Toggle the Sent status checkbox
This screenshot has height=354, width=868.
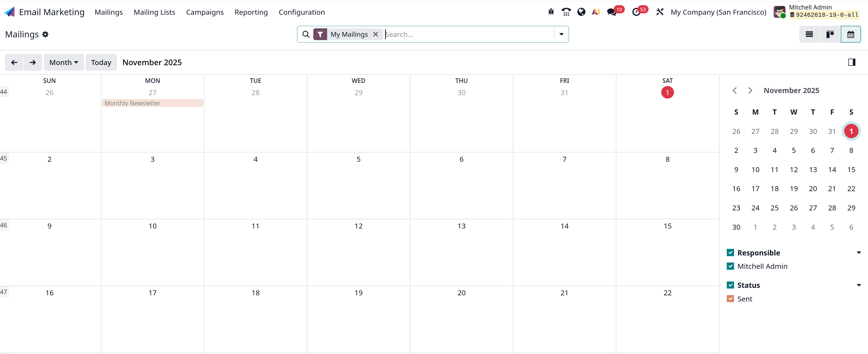[x=731, y=299]
